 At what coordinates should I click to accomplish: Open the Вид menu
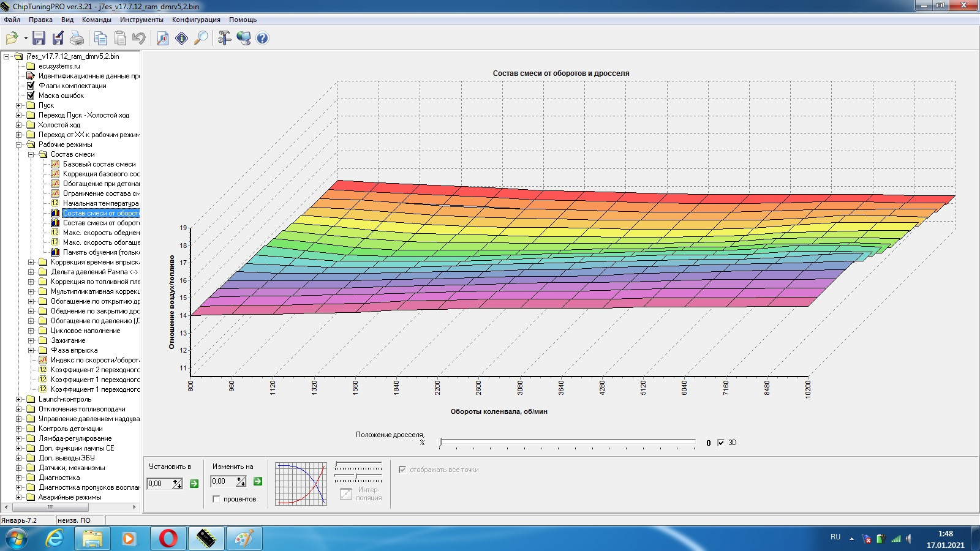point(67,20)
